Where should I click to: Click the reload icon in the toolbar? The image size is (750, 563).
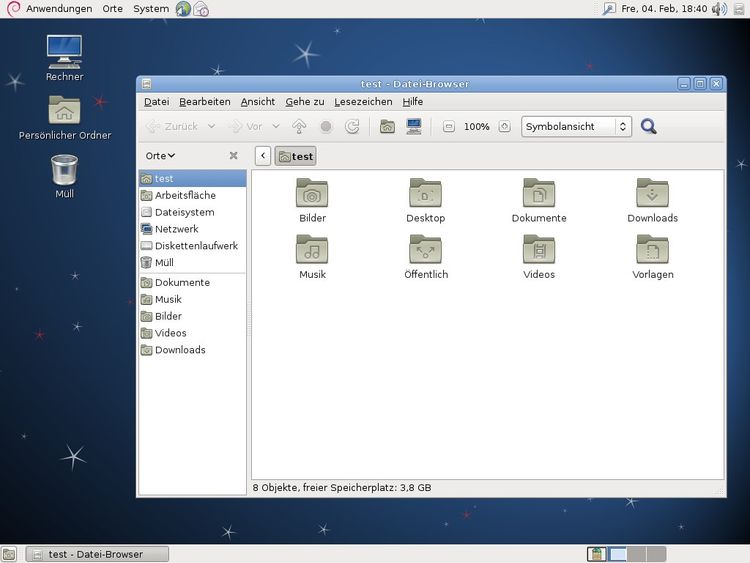pos(352,127)
